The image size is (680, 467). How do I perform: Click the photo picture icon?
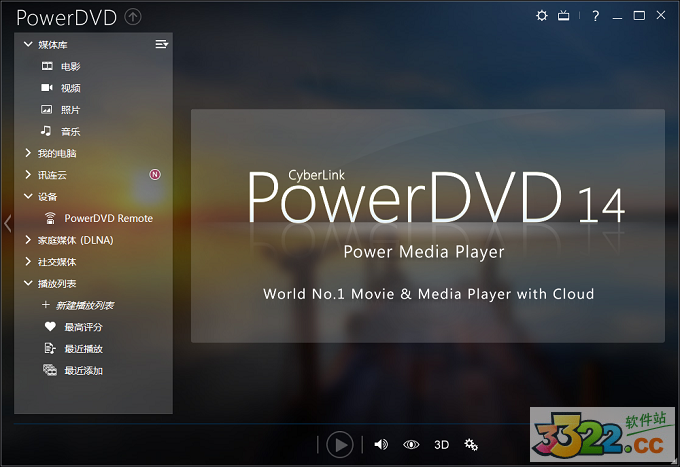point(46,109)
